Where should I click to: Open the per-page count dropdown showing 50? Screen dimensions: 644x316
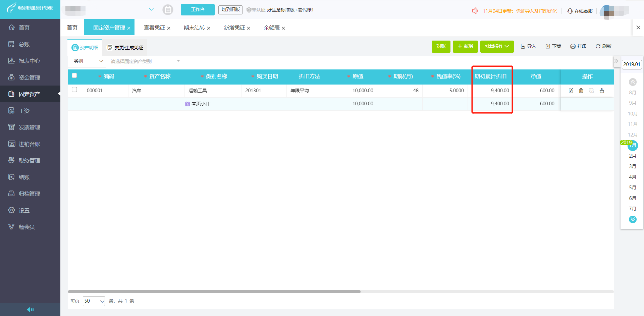pos(94,301)
